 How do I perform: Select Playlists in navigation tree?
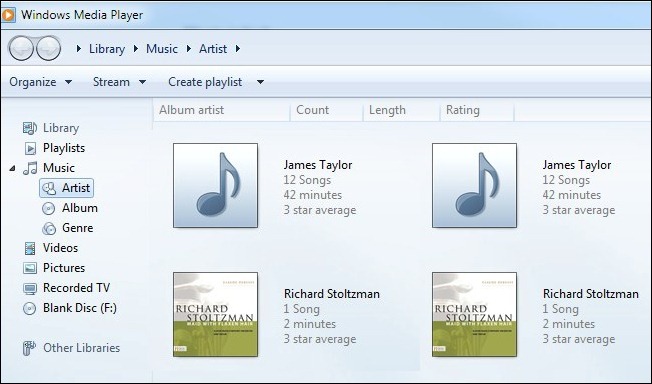coord(64,148)
